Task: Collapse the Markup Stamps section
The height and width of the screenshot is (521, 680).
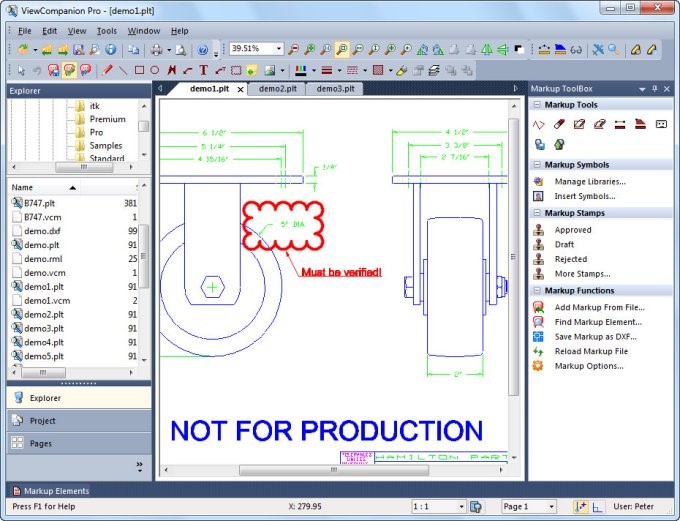Action: coord(537,213)
